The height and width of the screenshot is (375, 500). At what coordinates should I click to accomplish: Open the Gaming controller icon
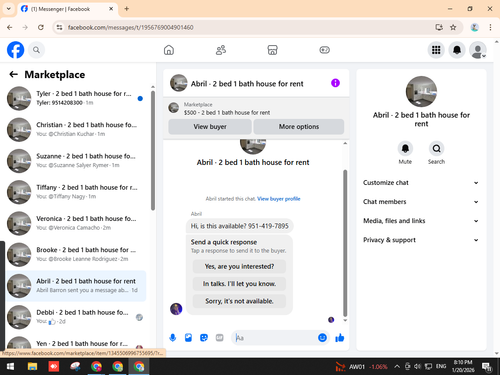(324, 50)
